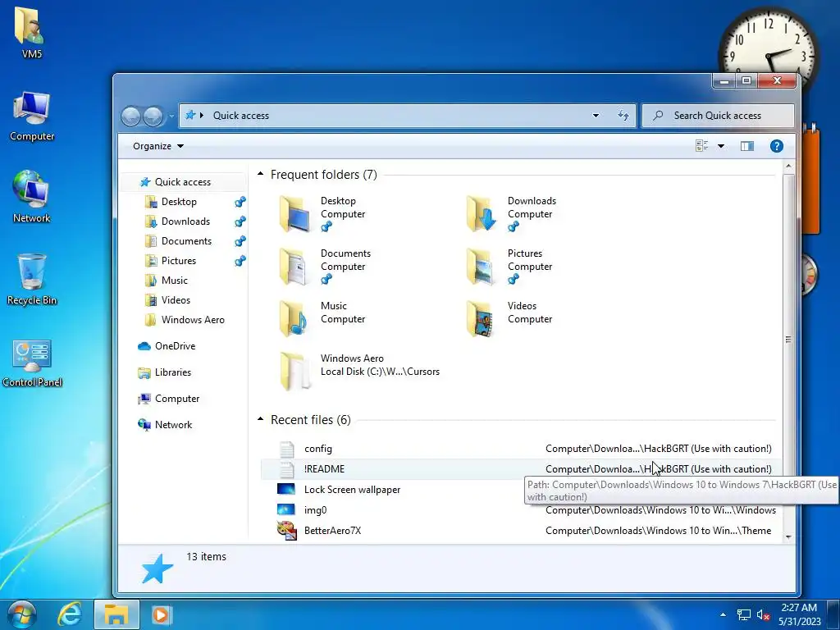Open the Start menu orb
This screenshot has height=630, width=840.
click(x=21, y=614)
